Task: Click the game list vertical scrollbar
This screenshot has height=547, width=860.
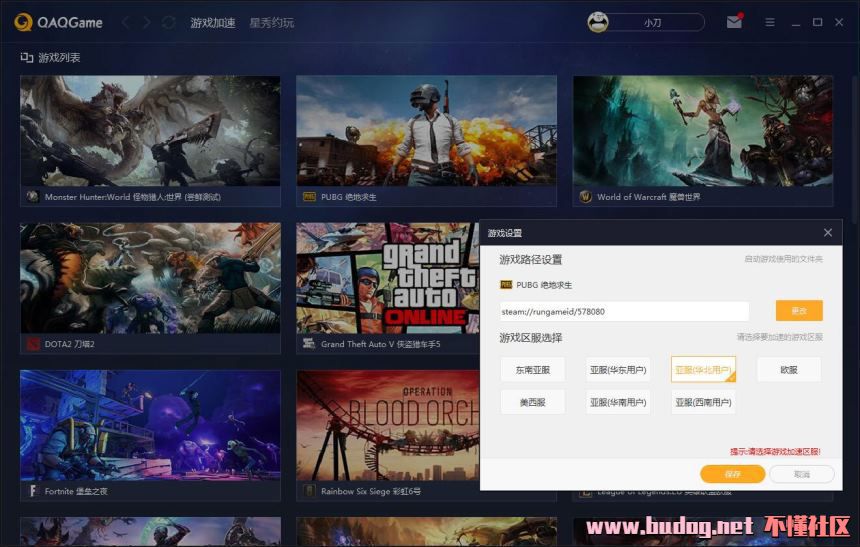Action: [x=855, y=148]
